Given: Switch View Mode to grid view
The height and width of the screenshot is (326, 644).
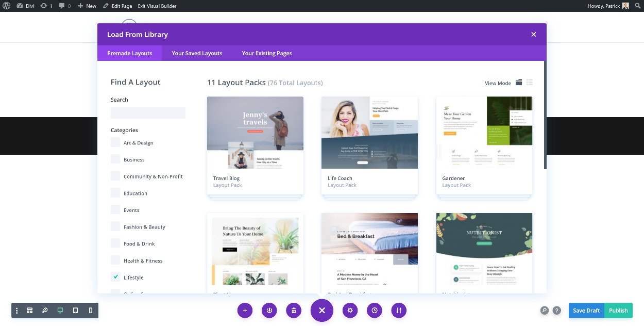Looking at the screenshot, I should click(519, 83).
